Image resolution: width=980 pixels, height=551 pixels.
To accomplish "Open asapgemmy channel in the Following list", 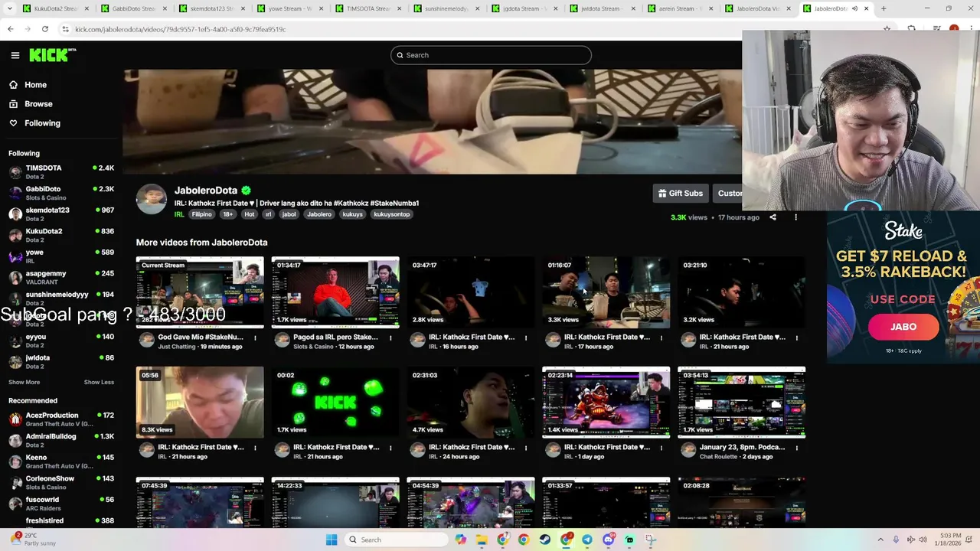I will (x=61, y=277).
